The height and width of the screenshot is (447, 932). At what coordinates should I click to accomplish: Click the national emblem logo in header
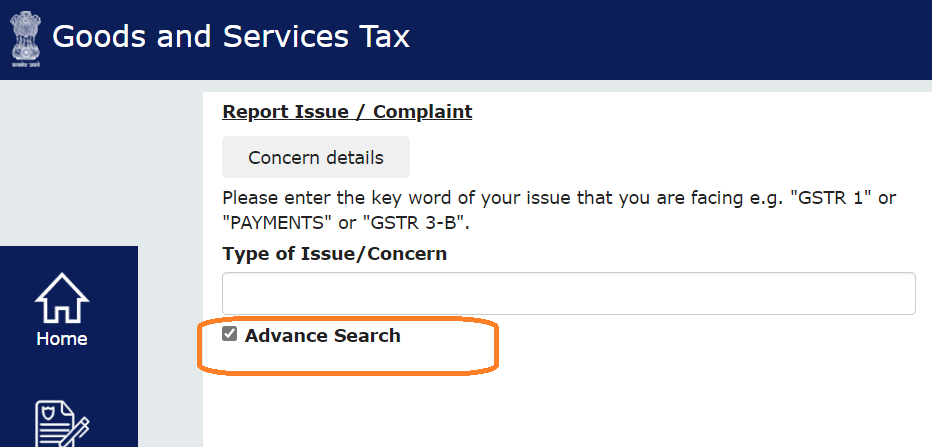(26, 37)
